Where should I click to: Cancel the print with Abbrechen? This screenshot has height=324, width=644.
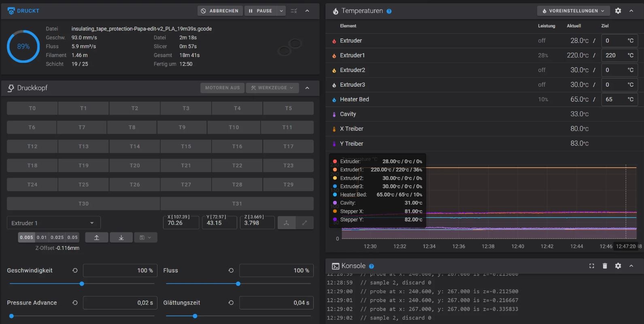point(220,11)
